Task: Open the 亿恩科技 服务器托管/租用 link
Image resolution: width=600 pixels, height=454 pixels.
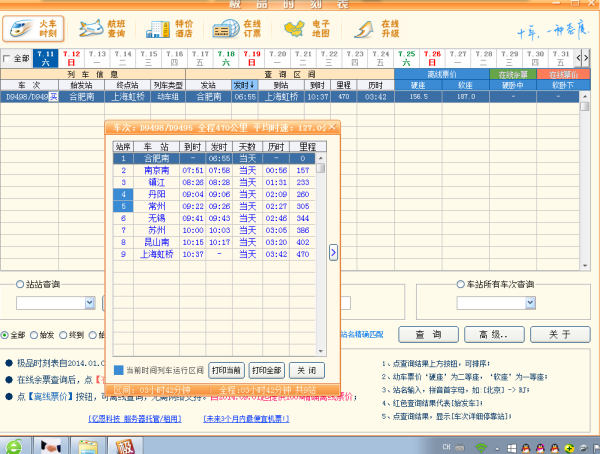Action: pyautogui.click(x=135, y=419)
